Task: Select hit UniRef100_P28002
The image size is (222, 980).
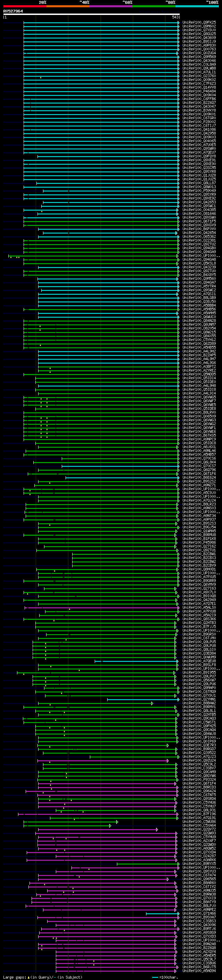Action: [199, 122]
